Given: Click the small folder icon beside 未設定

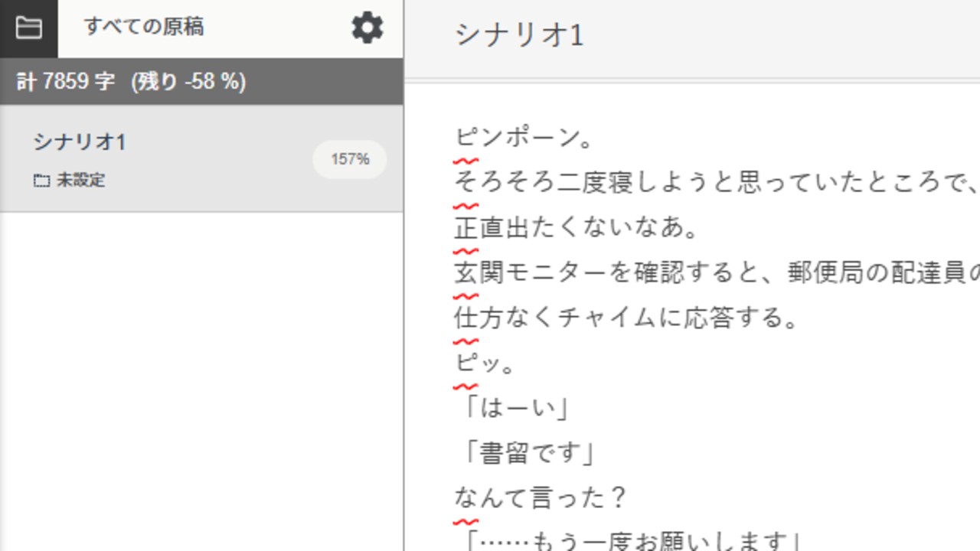Looking at the screenshot, I should pos(41,181).
